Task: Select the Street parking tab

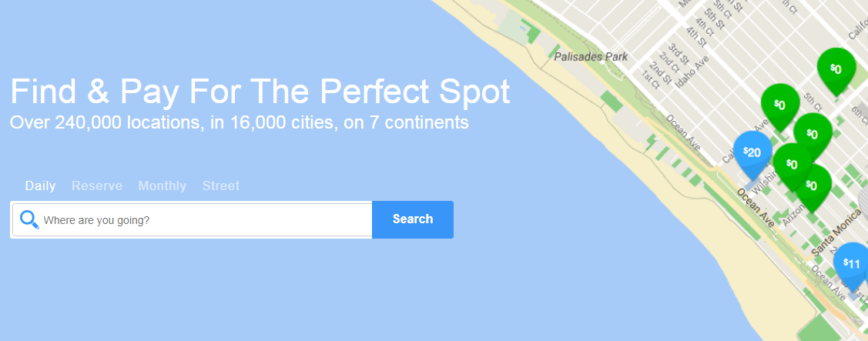Action: click(x=220, y=186)
